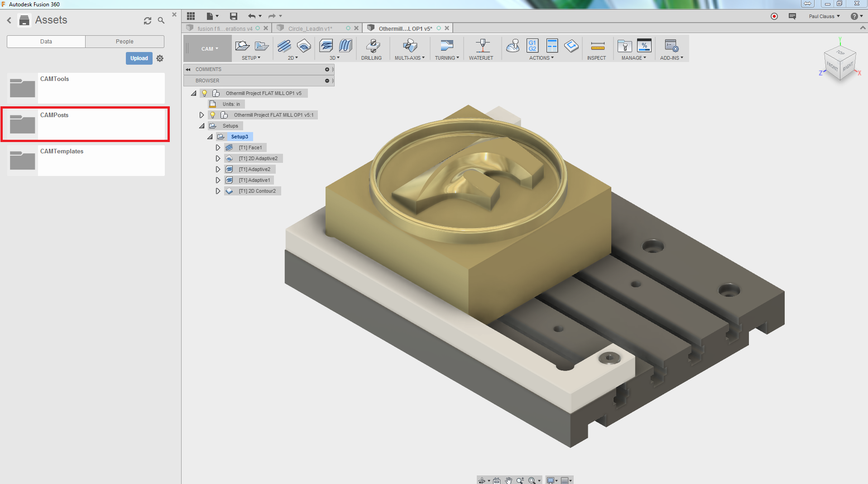Toggle visibility lightbulb of the root project

coord(205,93)
